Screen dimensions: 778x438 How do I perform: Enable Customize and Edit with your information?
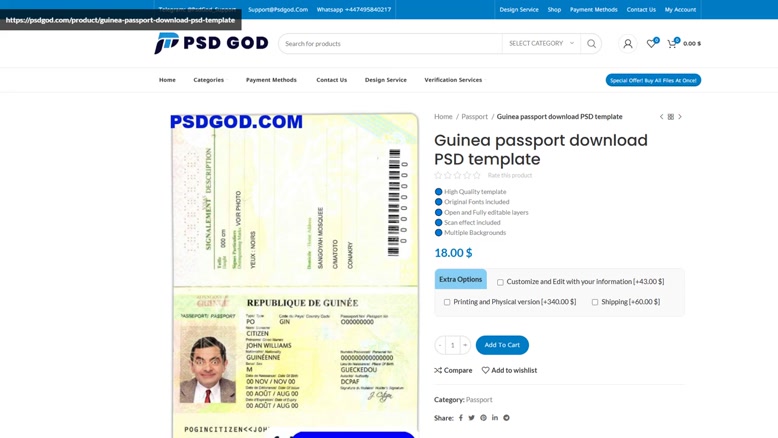click(x=500, y=282)
